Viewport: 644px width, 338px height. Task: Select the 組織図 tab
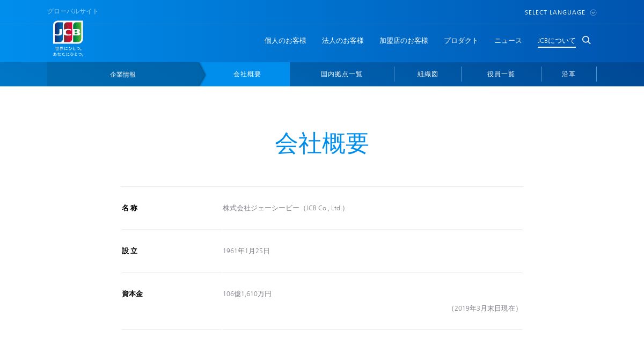click(428, 74)
